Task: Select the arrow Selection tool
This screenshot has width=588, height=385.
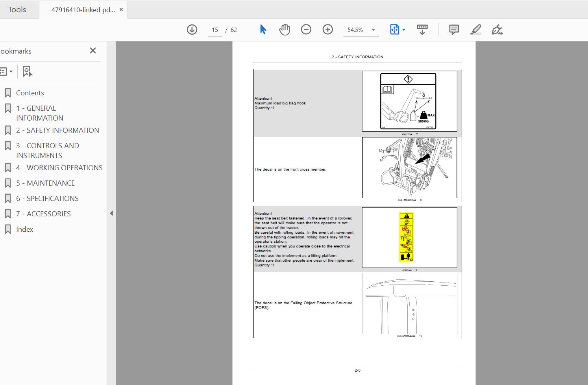Action: tap(263, 30)
